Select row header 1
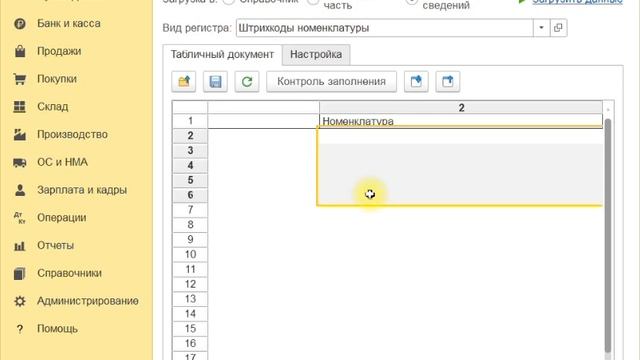The height and width of the screenshot is (360, 640). coord(190,121)
